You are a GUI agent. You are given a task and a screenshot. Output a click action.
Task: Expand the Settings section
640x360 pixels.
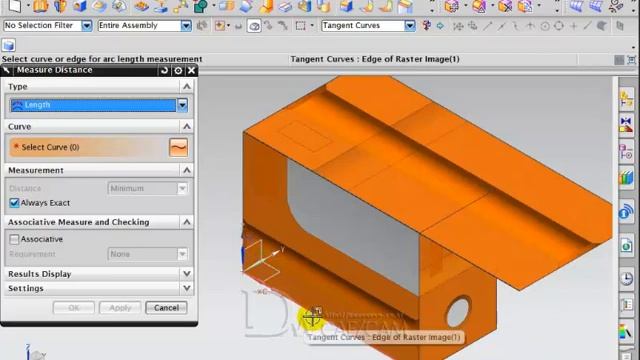(x=187, y=288)
